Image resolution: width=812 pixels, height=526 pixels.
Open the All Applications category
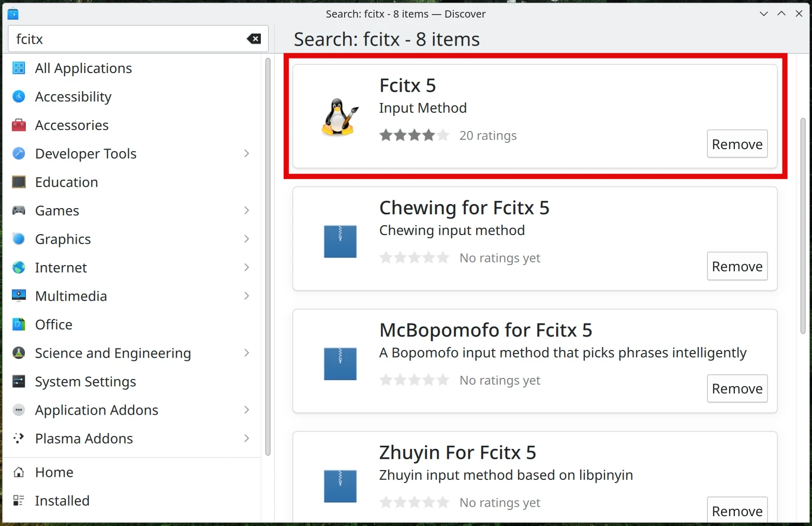click(x=132, y=68)
